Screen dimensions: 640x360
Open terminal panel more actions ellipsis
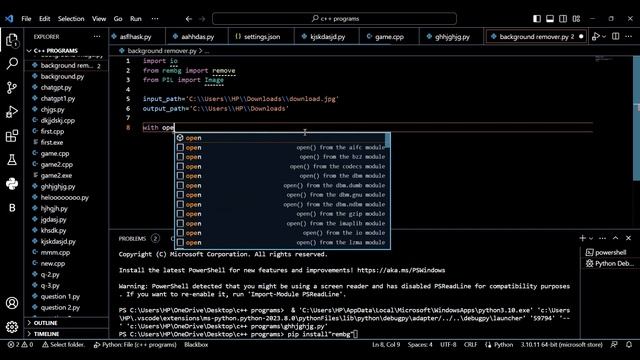point(602,238)
